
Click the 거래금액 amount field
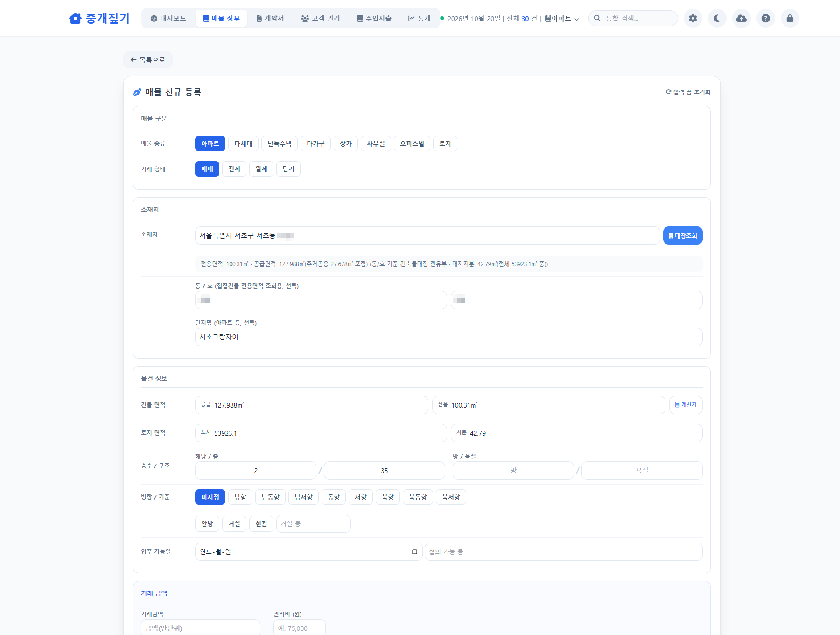point(201,628)
